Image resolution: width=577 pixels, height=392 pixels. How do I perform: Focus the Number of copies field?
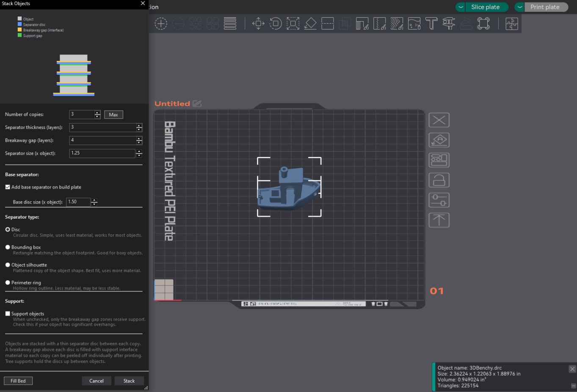tap(82, 115)
